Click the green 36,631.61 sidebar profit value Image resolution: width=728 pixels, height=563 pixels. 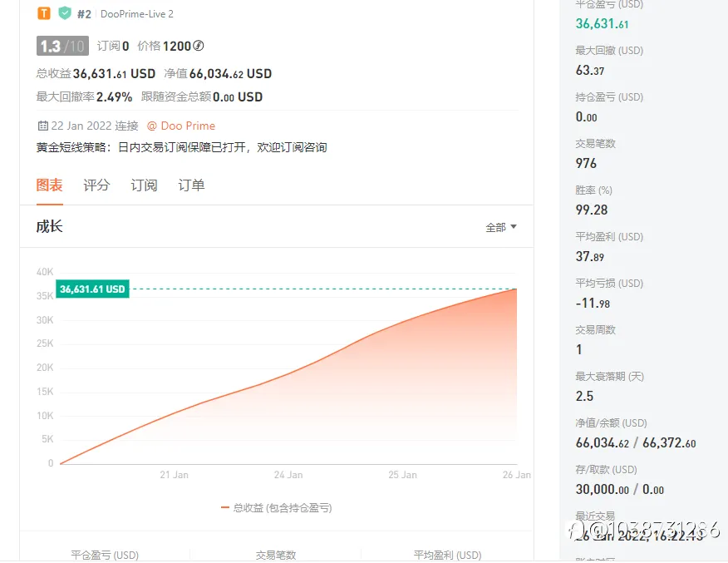[603, 23]
